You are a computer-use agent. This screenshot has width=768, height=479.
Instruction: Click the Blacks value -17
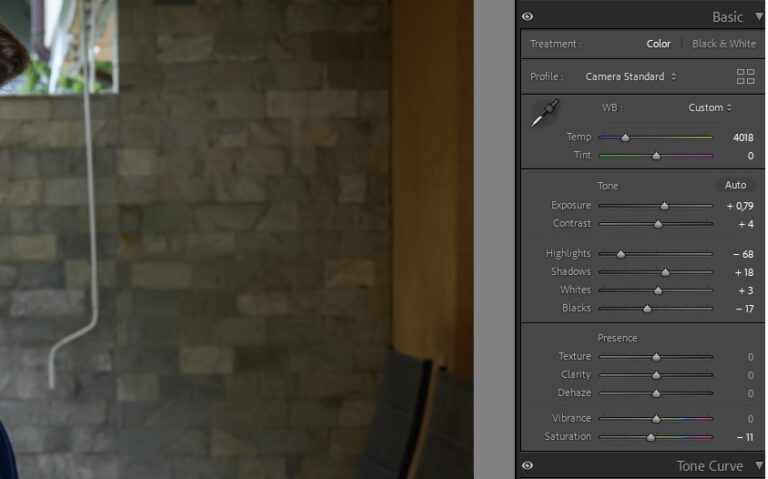click(744, 309)
